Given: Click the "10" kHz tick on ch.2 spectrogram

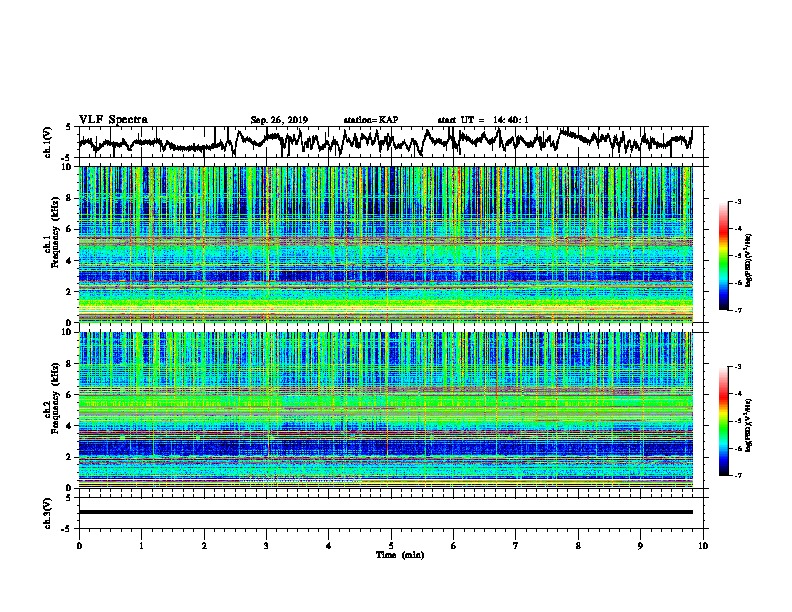Looking at the screenshot, I should click(x=67, y=332).
